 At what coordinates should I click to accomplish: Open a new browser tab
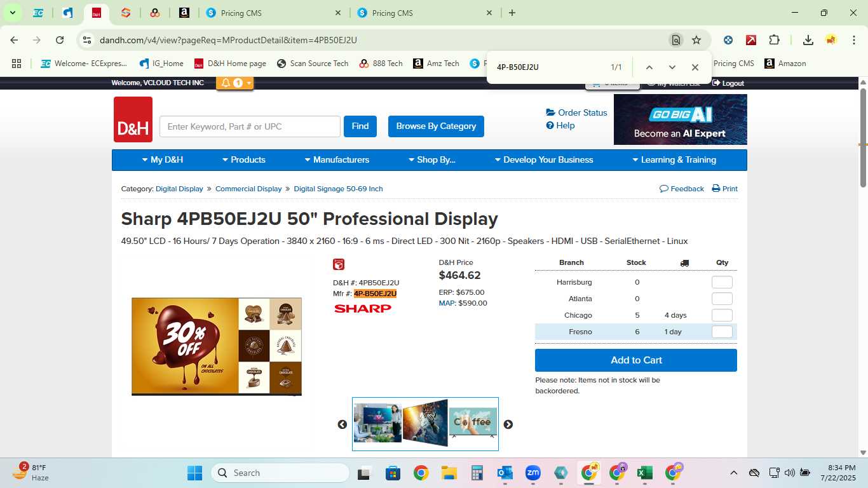pyautogui.click(x=512, y=13)
